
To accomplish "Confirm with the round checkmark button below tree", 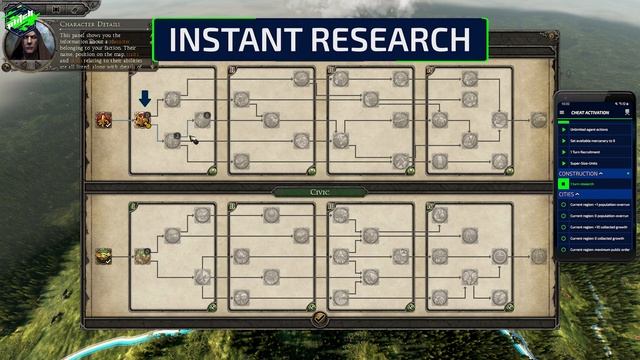I will pos(320,318).
